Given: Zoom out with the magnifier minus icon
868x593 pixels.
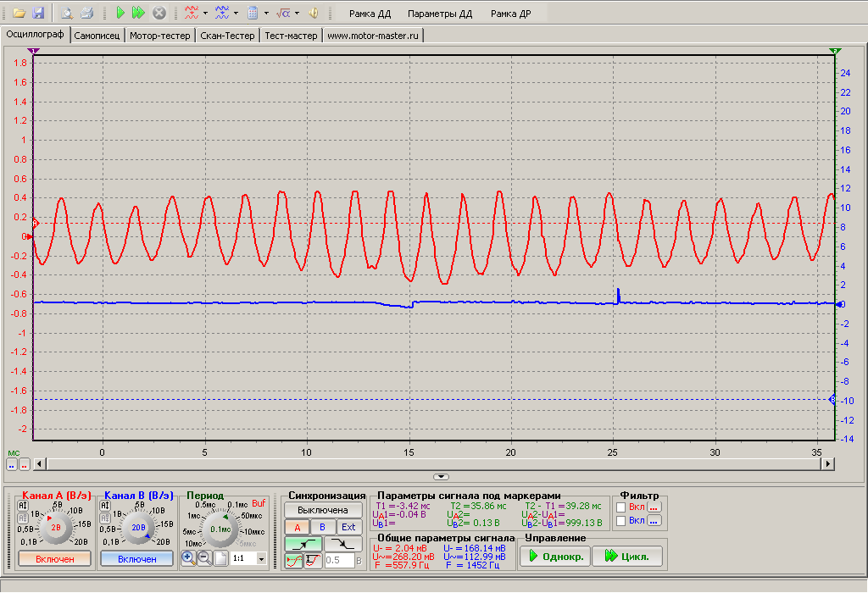Looking at the screenshot, I should 204,558.
